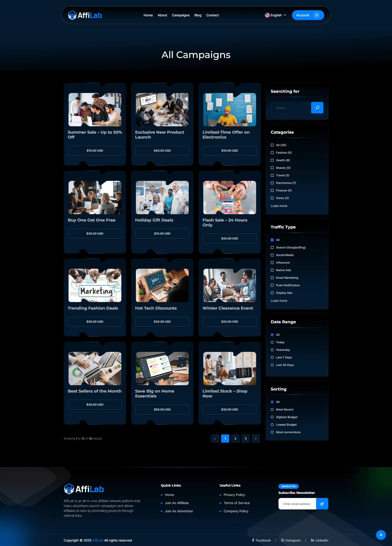Click the scroll-to-top arrow button
392x546 pixels.
point(381,535)
